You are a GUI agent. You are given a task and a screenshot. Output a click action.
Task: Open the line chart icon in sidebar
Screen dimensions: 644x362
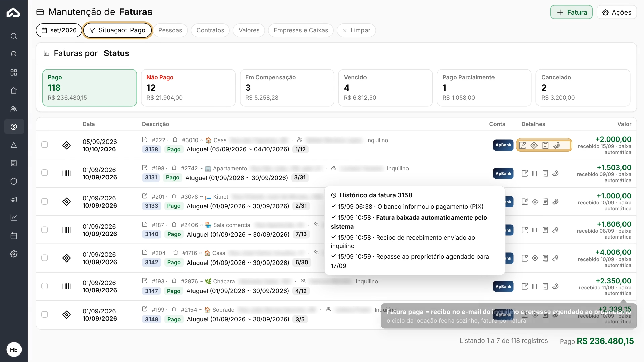[14, 217]
